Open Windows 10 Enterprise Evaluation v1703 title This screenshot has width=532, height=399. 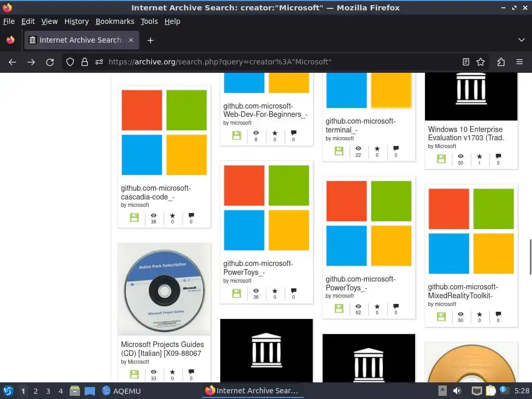point(466,134)
